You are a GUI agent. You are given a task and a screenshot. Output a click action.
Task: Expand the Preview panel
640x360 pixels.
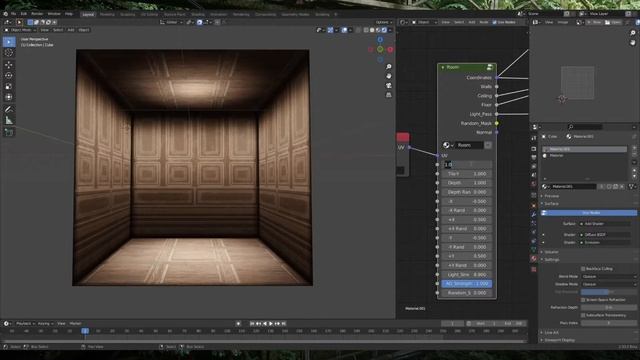tap(551, 196)
